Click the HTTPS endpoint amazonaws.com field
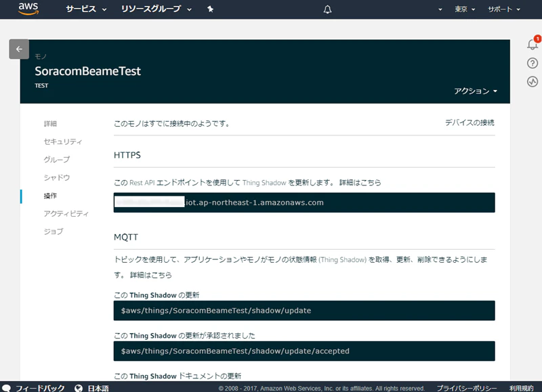The width and height of the screenshot is (542, 392). (304, 202)
